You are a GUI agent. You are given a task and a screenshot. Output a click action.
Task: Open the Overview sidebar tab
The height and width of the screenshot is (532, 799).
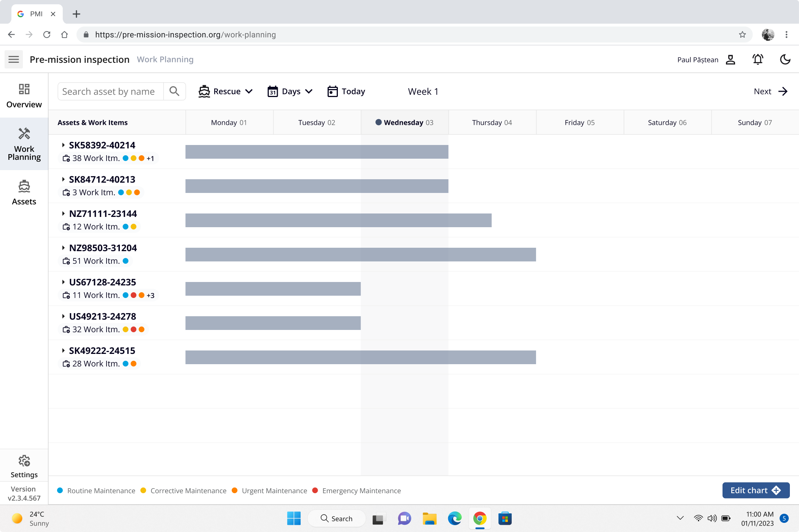[24, 96]
